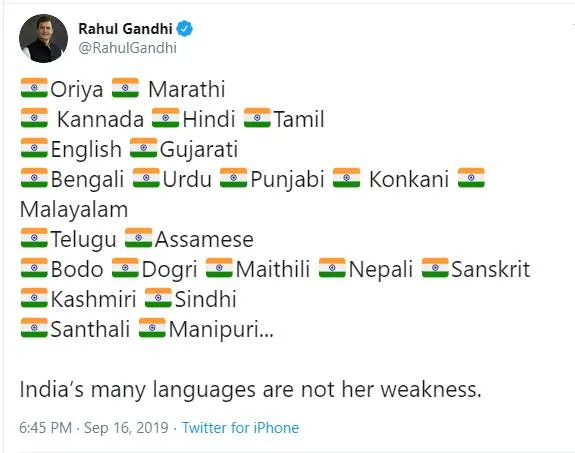Click the flag emoji before Assamese
The width and height of the screenshot is (575, 453).
click(138, 238)
